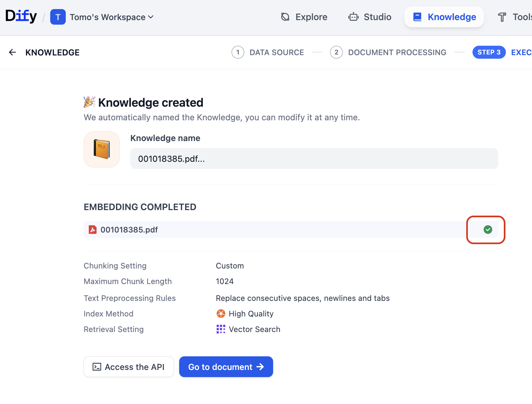532x404 pixels.
Task: Click the orange book knowledge icon
Action: click(x=102, y=149)
